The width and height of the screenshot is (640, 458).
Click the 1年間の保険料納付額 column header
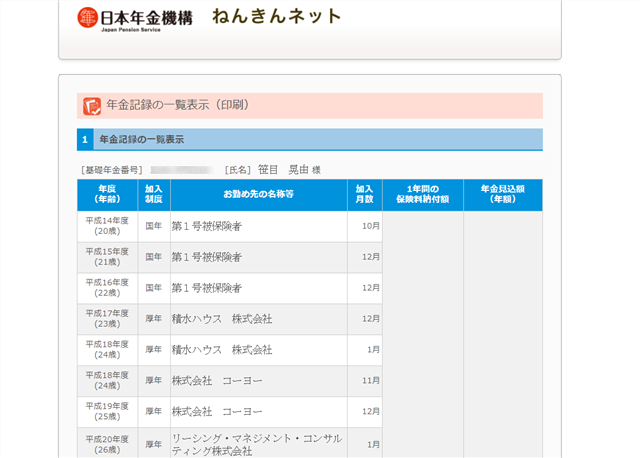point(422,195)
